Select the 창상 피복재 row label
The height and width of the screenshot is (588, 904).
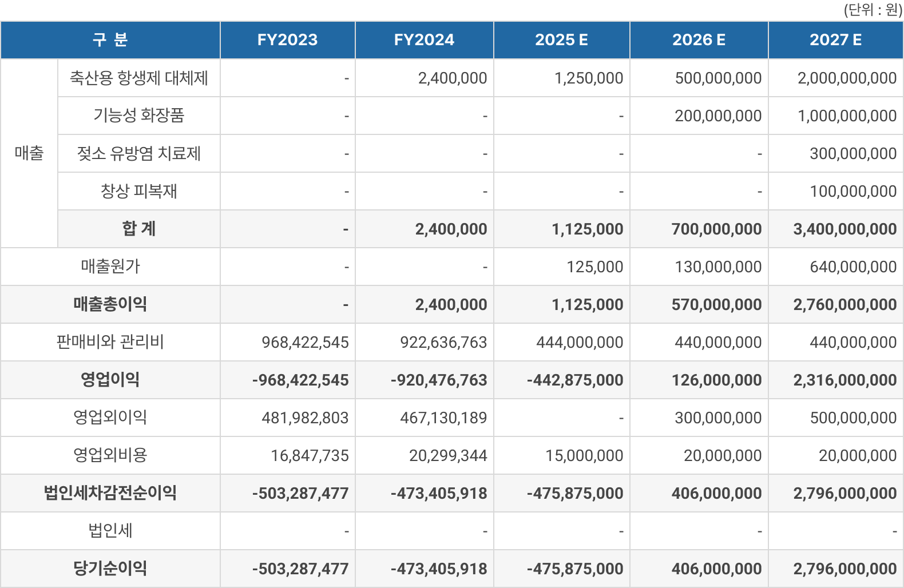coord(139,191)
